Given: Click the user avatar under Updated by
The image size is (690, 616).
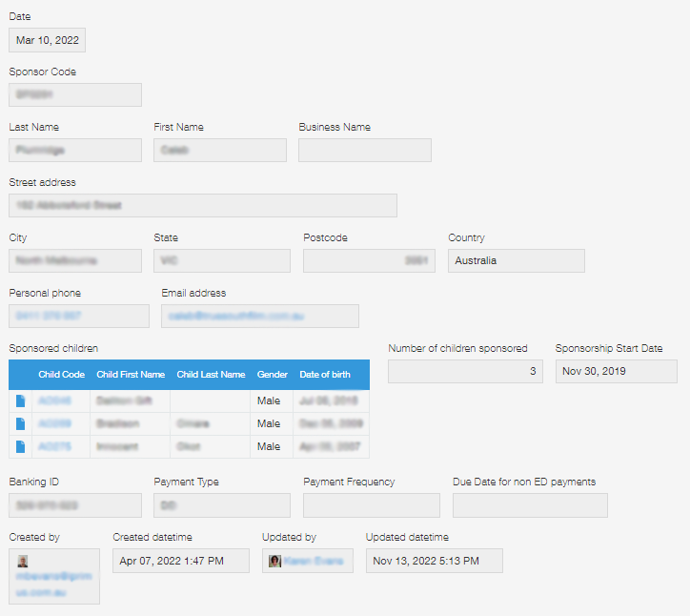Looking at the screenshot, I should 275,561.
